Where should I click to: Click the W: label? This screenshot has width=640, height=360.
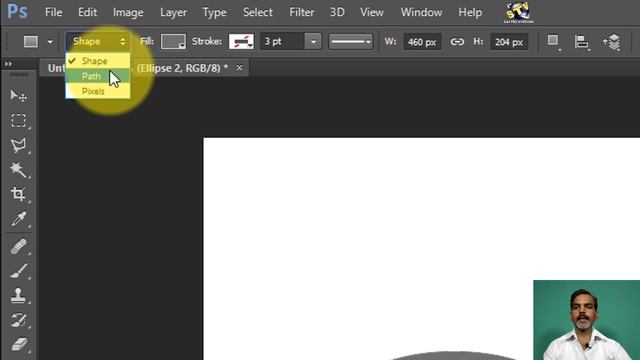[x=390, y=42]
